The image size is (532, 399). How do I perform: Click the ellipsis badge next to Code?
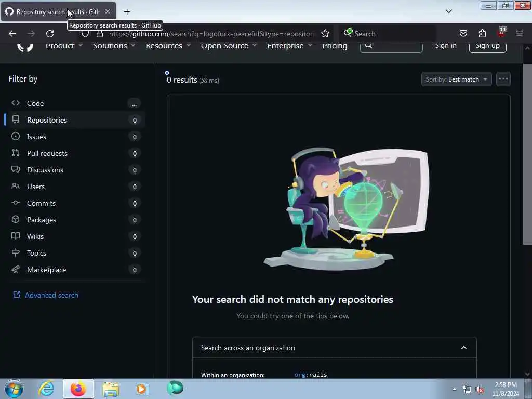tap(135, 103)
